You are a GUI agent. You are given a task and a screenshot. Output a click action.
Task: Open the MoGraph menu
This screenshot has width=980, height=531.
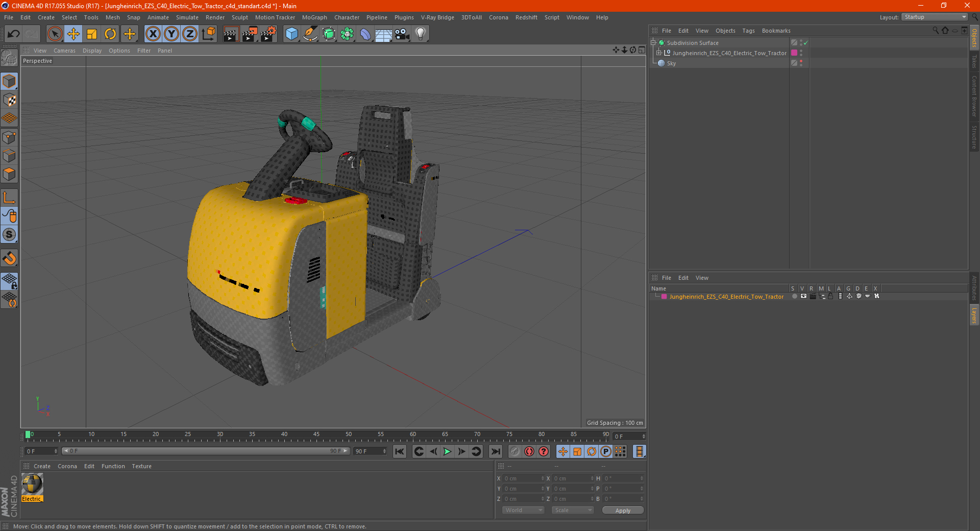pos(314,17)
